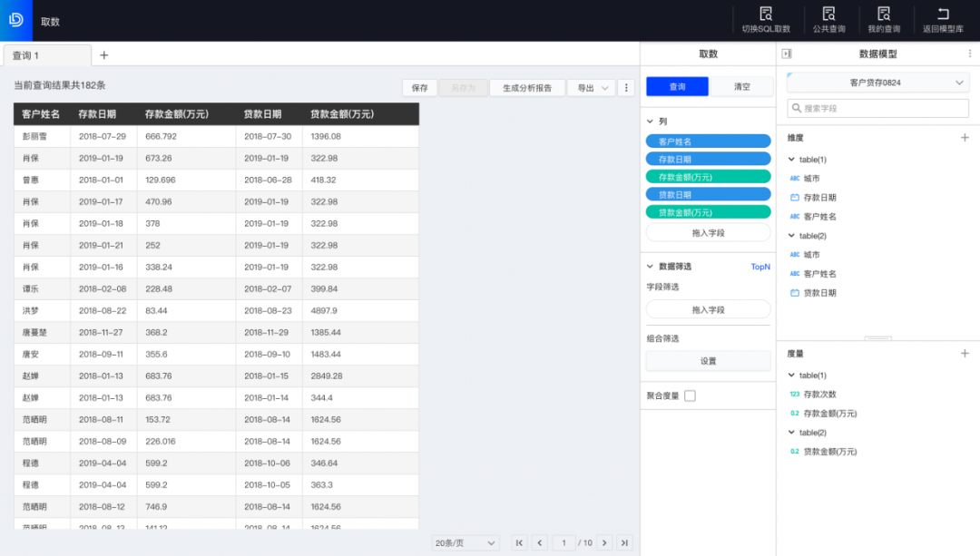
Task: Click the 生成分析报告 button
Action: coord(527,88)
